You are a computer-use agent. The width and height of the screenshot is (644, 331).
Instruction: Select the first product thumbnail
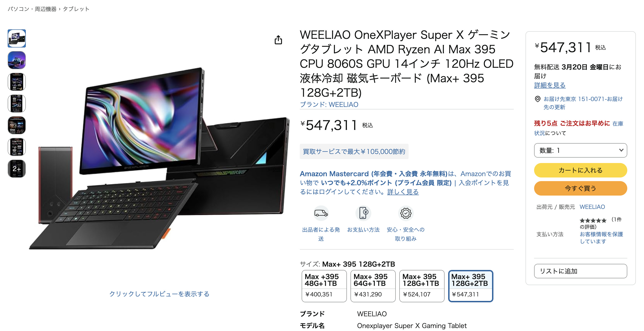[17, 38]
